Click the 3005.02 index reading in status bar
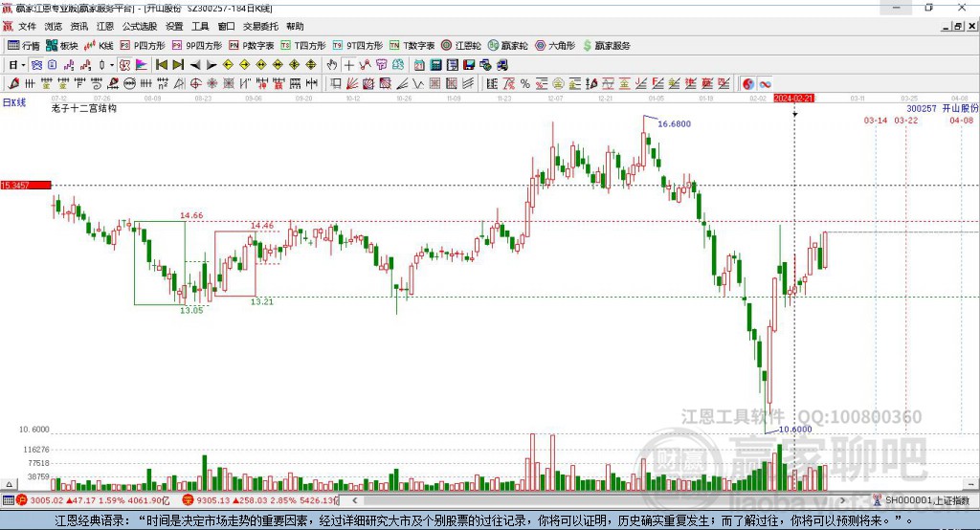Screen dimensions: 980x530 click(x=47, y=500)
